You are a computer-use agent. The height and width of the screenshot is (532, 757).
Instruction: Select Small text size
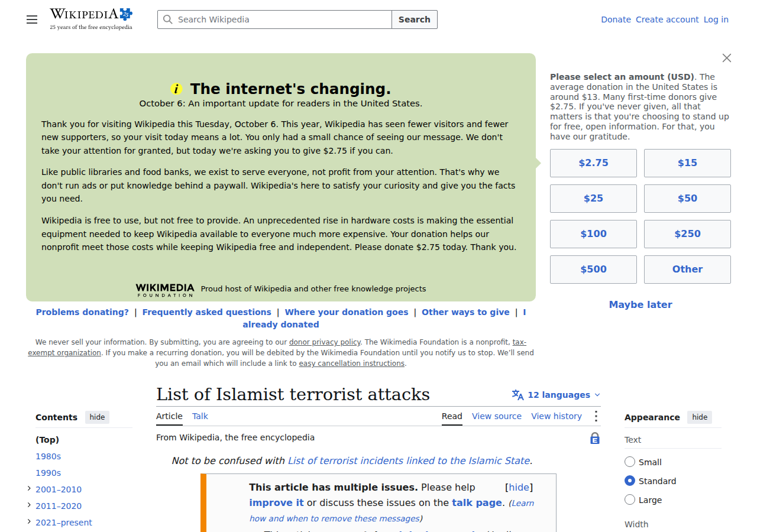click(x=630, y=462)
